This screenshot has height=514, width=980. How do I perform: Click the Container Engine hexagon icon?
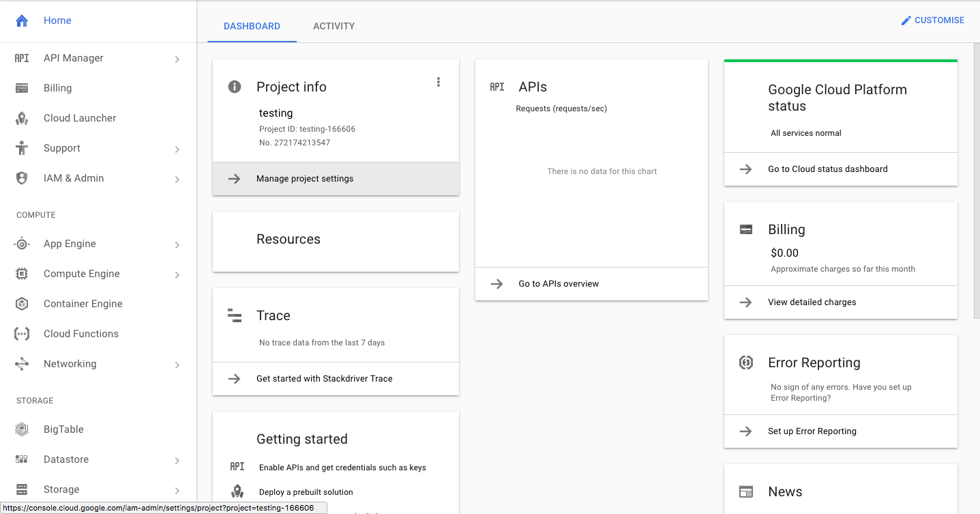[22, 304]
